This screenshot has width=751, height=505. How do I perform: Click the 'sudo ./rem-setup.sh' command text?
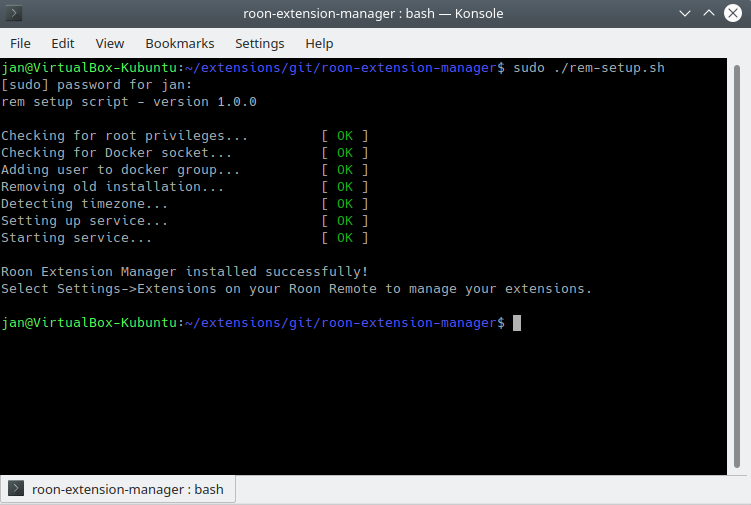[x=589, y=68]
